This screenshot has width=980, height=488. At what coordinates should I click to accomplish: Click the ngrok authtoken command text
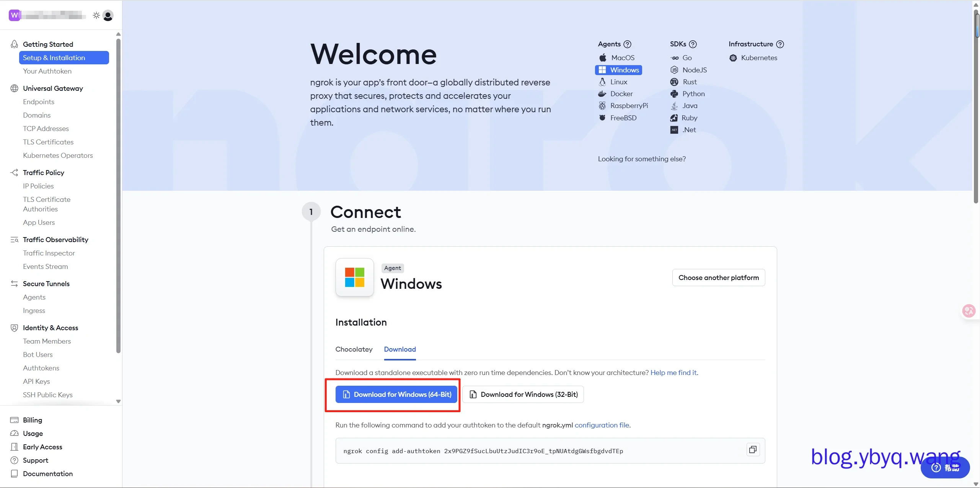tap(483, 451)
